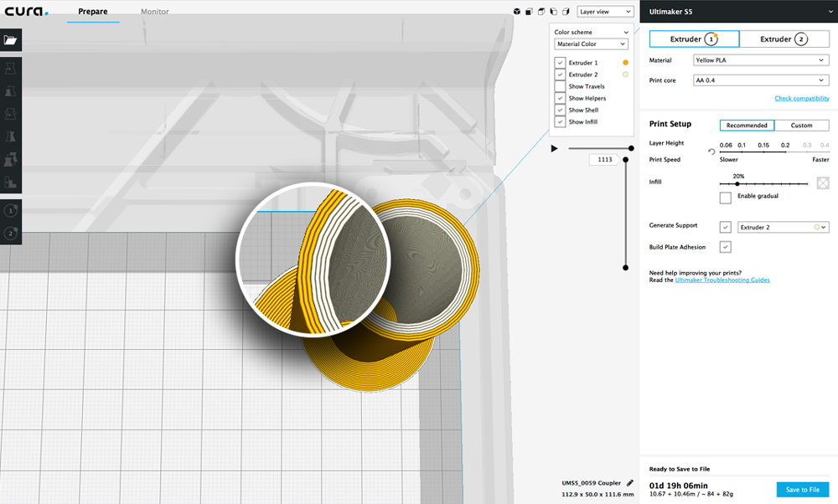
Task: Select the Extruder 2 icon in left sidebar
Action: (x=11, y=234)
